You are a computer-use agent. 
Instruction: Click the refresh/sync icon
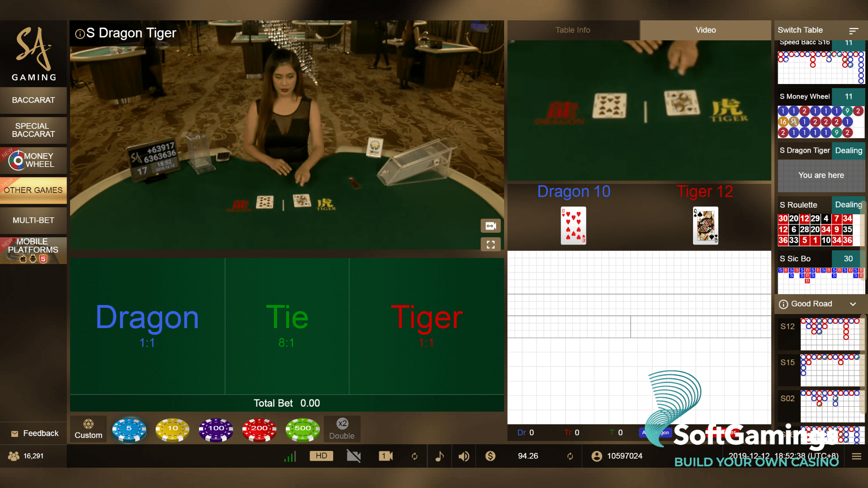pos(414,456)
